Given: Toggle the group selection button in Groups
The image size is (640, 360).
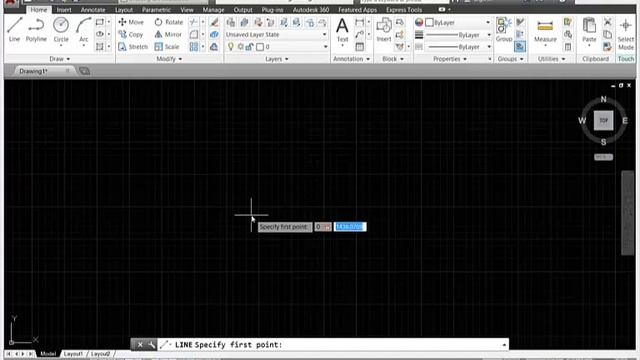Looking at the screenshot, I should tap(520, 47).
